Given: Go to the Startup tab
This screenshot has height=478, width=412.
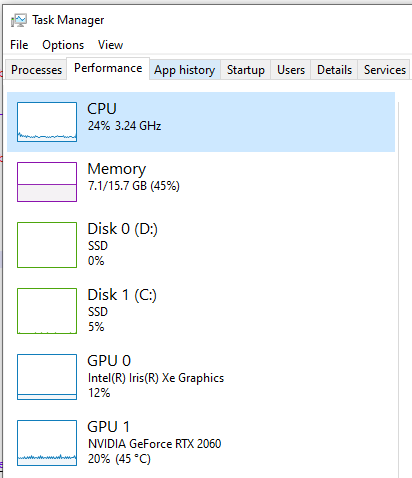Looking at the screenshot, I should 246,70.
